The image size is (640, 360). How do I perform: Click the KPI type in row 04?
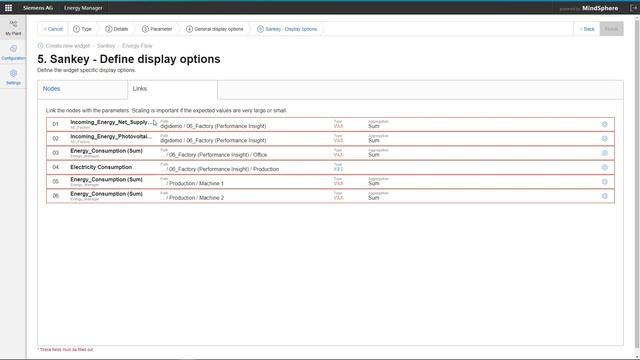coord(338,169)
